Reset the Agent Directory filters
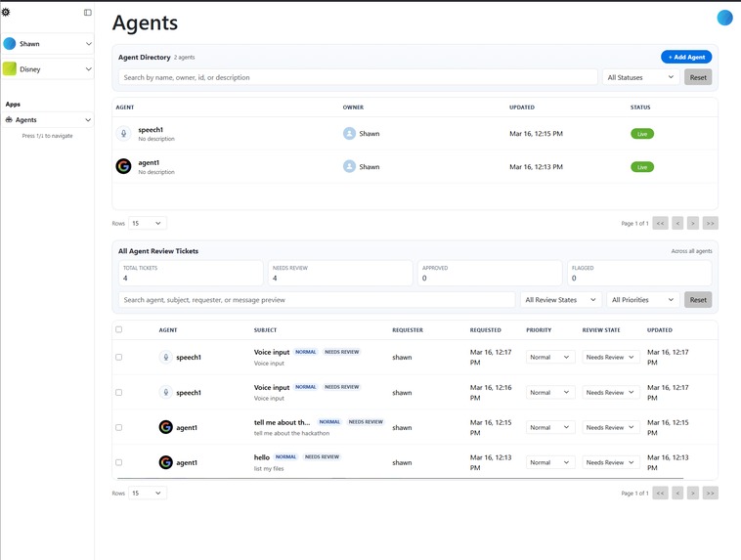Screen dimensions: 741x560 (698, 77)
